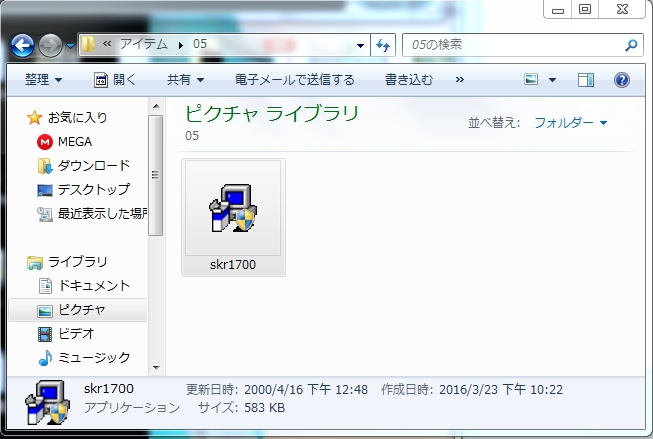Viewport: 653px width, 439px height.
Task: Click the デスクトップ monitor icon
Action: pos(45,190)
